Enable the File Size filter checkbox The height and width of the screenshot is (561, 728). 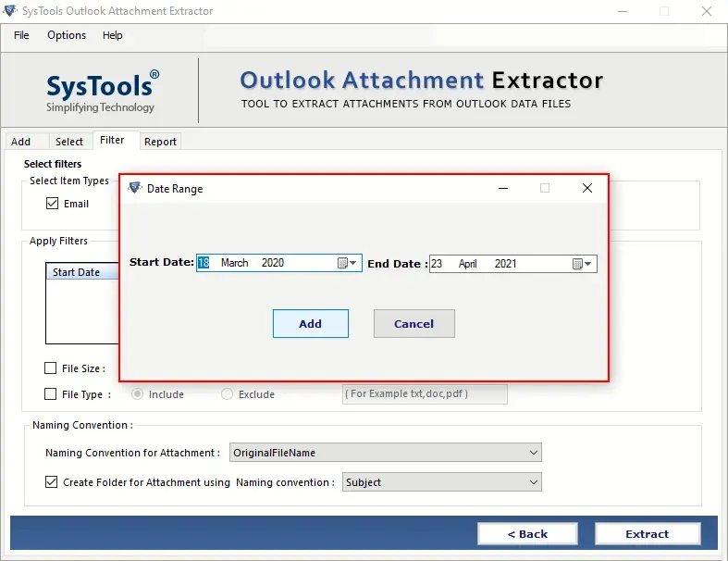click(x=50, y=368)
